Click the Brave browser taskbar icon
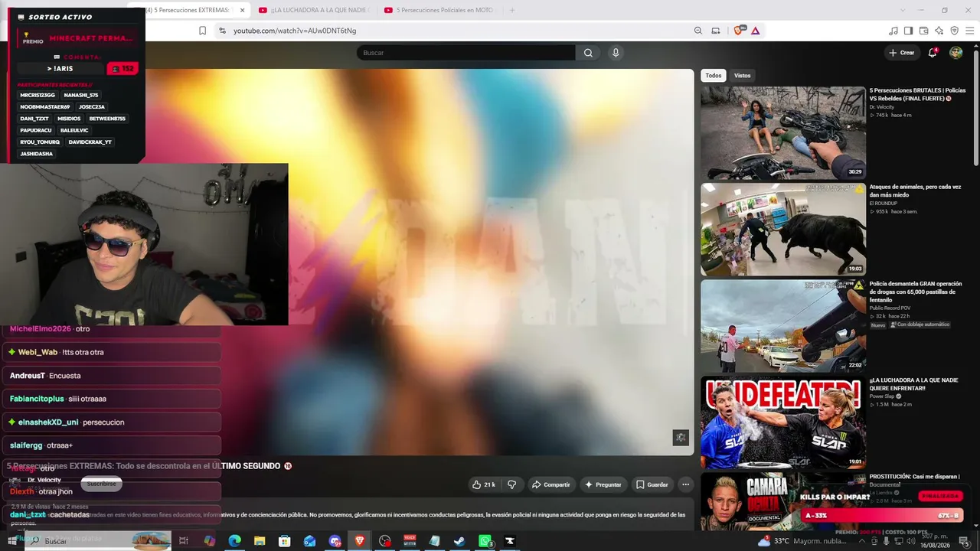This screenshot has width=980, height=551. tap(360, 541)
